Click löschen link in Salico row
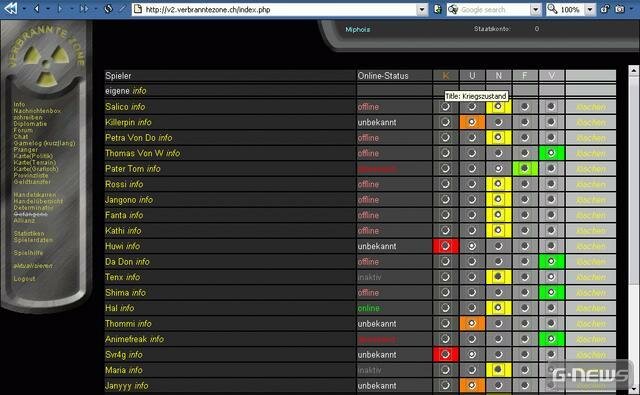The height and width of the screenshot is (395, 640). (x=591, y=107)
